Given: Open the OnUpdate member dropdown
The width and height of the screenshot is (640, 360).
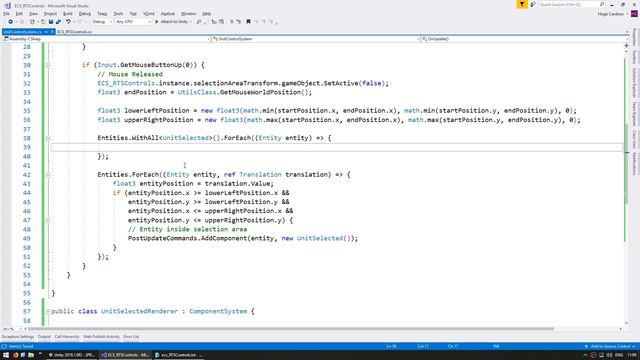Looking at the screenshot, I should pos(524,39).
